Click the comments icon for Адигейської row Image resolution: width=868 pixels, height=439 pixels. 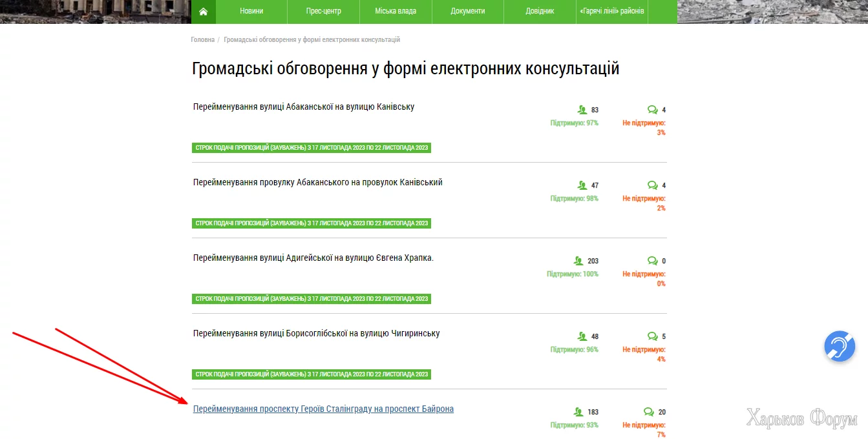pos(653,261)
